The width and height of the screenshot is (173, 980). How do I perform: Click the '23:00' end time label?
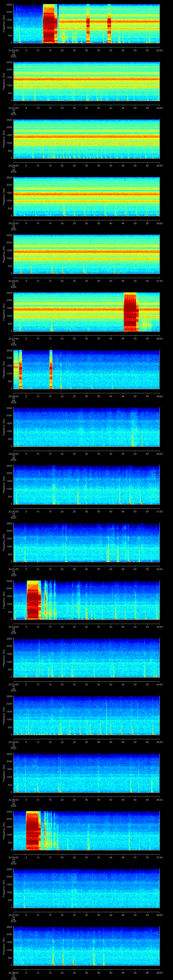pyautogui.click(x=160, y=50)
